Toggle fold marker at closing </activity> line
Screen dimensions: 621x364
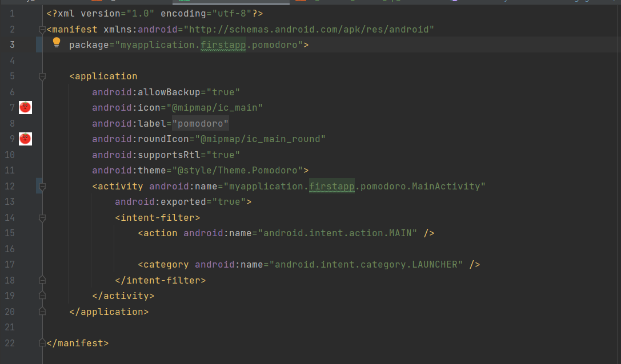[x=42, y=296]
